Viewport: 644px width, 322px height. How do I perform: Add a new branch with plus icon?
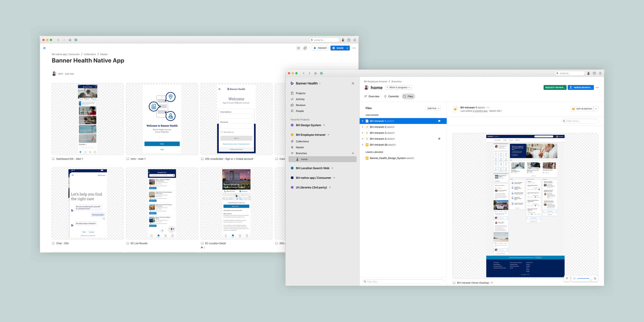(x=353, y=153)
